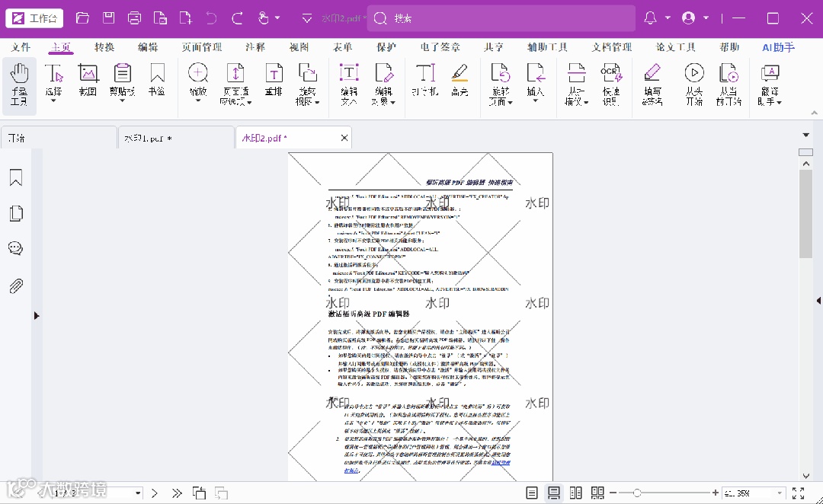This screenshot has height=504, width=823.
Task: Activate the Select text tool
Action: click(53, 81)
